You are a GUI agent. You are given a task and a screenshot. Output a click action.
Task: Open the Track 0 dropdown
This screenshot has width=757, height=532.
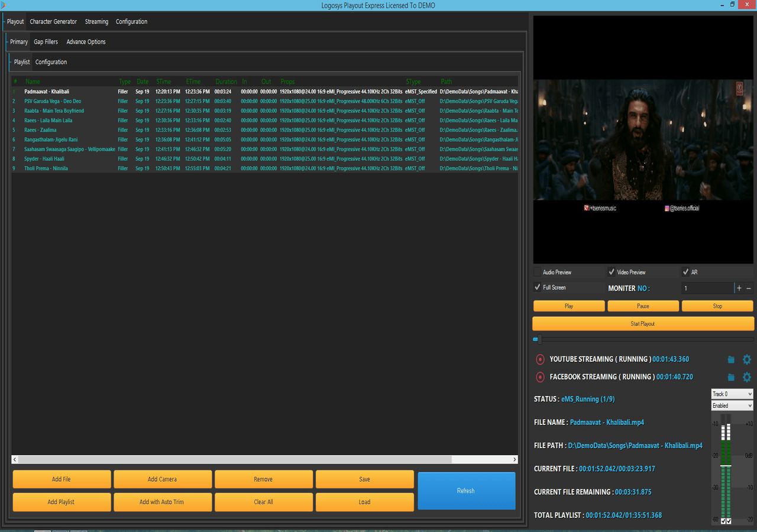[x=732, y=394]
